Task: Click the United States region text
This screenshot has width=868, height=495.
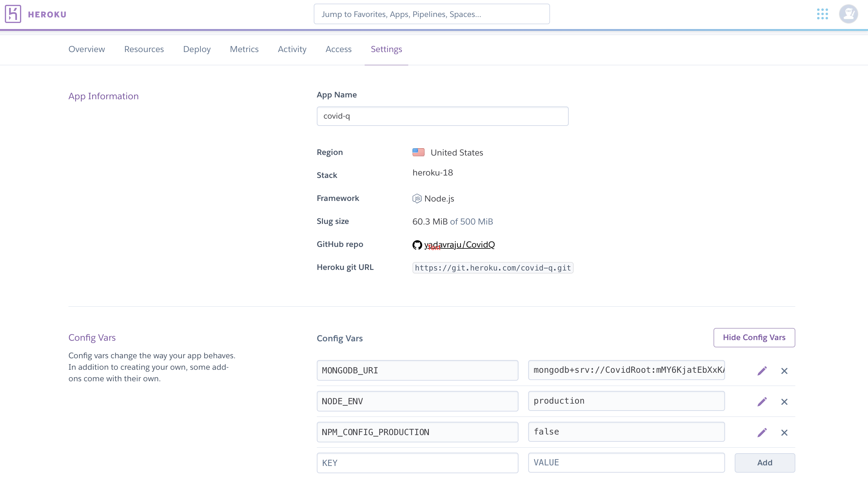Action: (457, 153)
